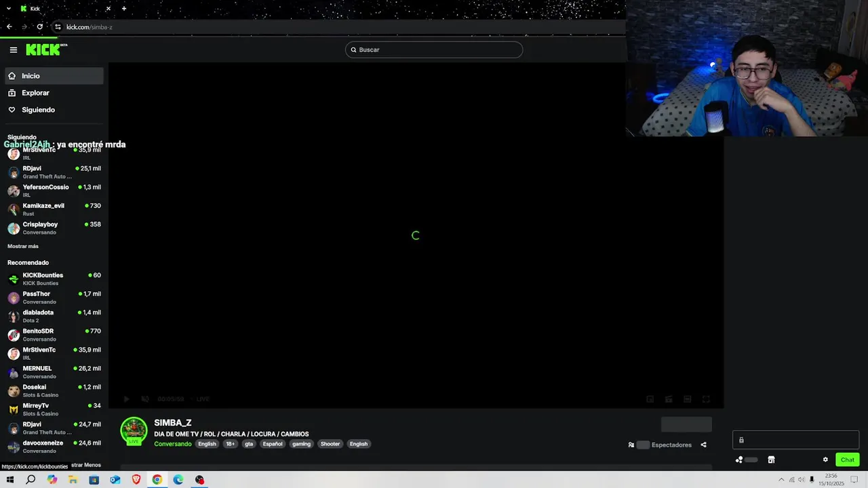
Task: Select the first English tag
Action: 207,444
